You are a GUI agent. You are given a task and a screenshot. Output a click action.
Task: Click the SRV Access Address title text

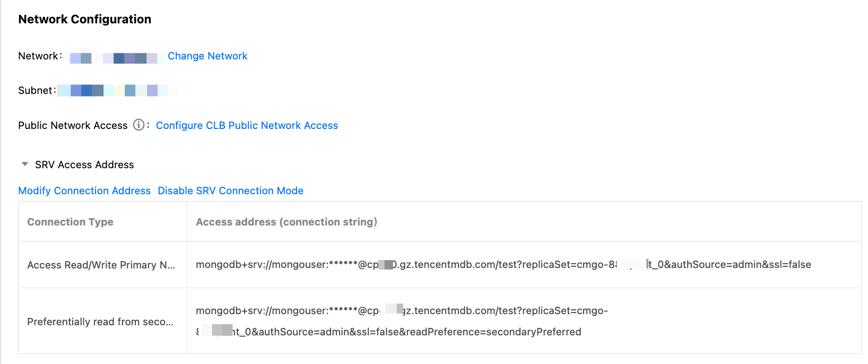point(84,164)
